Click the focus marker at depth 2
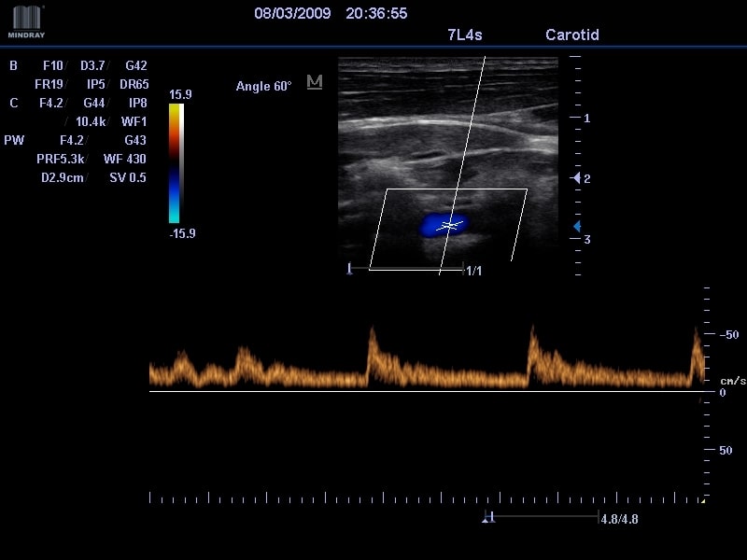Image resolution: width=747 pixels, height=560 pixels. point(576,177)
